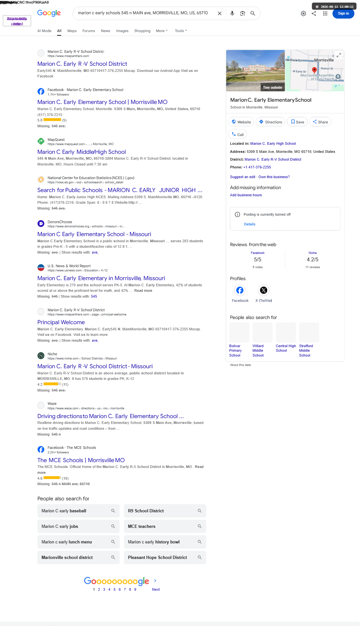Viewport: 364px width, 626px height.
Task: Click Own this business? link
Action: (x=274, y=177)
